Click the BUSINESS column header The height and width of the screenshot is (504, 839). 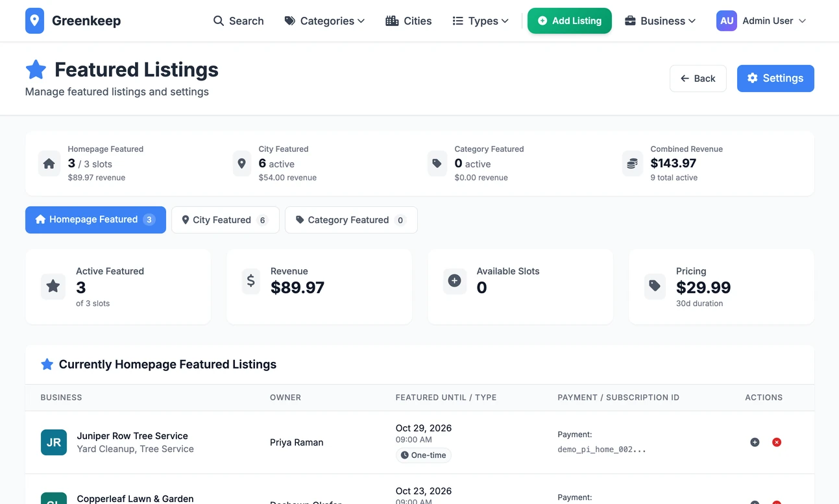pos(61,398)
